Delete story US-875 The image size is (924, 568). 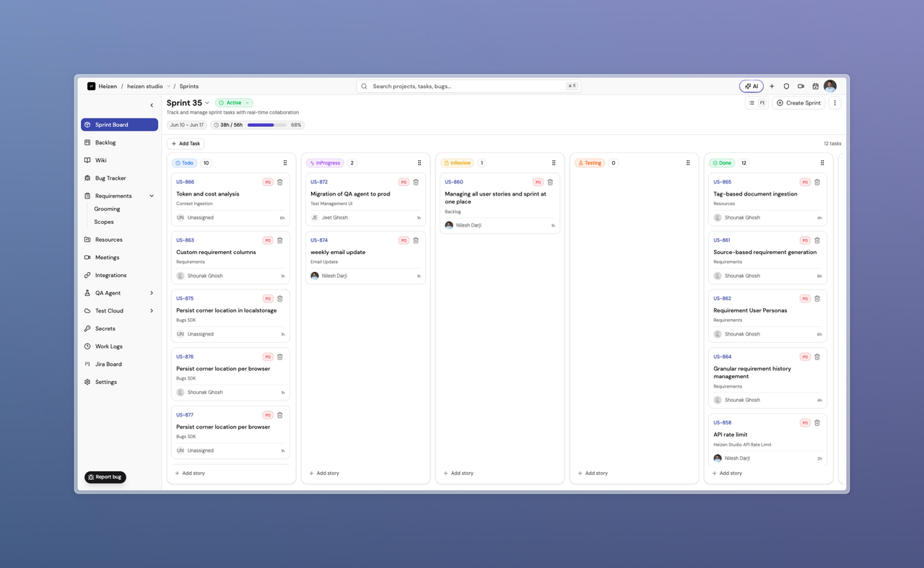pyautogui.click(x=280, y=299)
